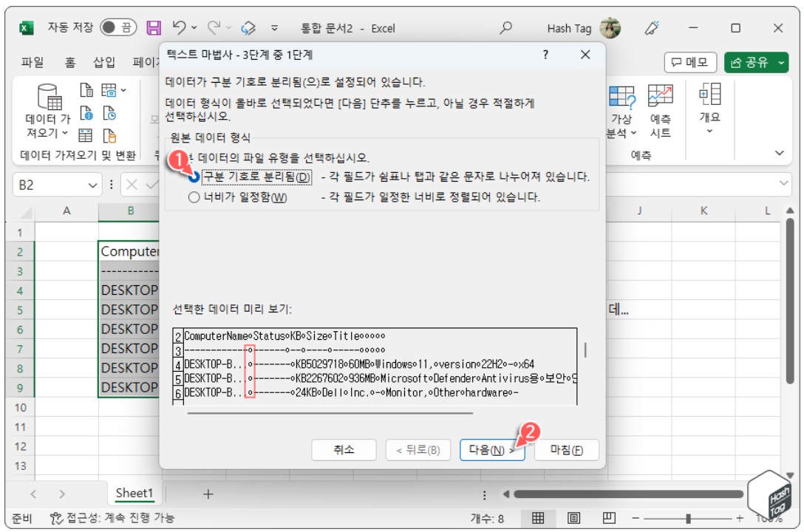This screenshot has height=532, width=804.
Task: Open the 홈 ribbon tab
Action: 70,63
